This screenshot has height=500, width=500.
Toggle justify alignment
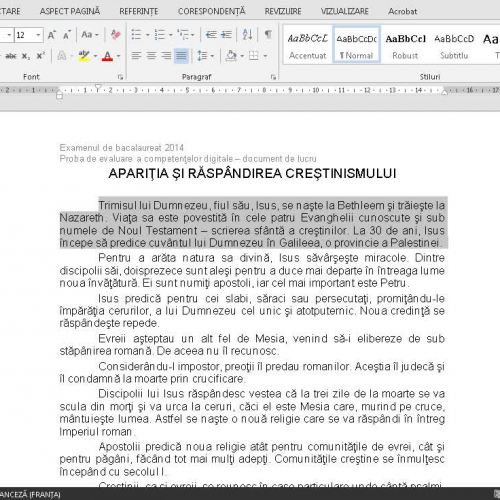tap(181, 56)
